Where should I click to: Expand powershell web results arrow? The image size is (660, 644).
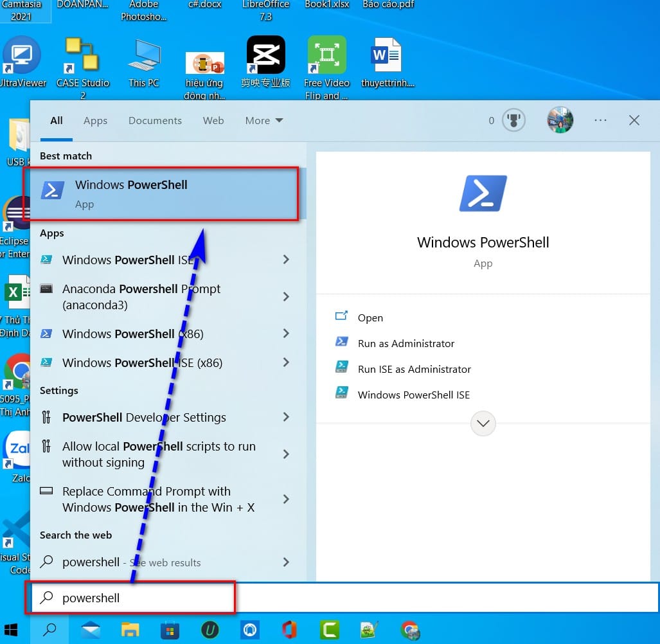click(286, 562)
